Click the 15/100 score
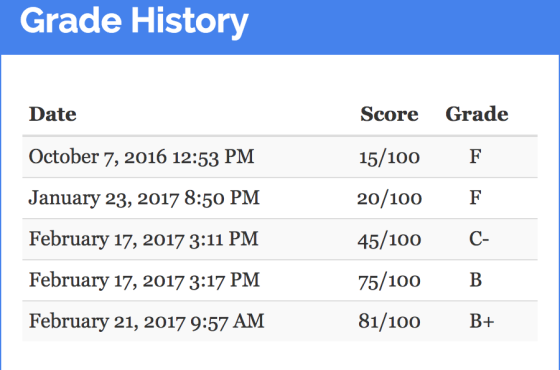This screenshot has height=370, width=560. [x=389, y=157]
